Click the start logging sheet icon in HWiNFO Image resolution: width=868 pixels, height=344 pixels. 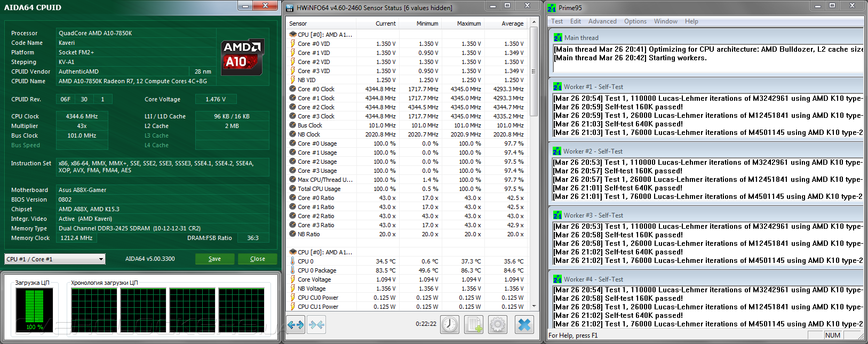[474, 324]
